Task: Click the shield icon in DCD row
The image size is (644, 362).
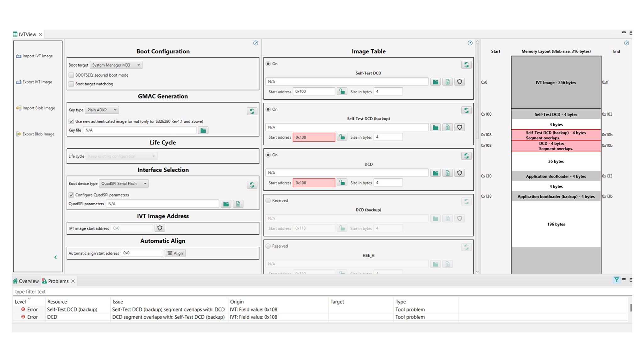Action: click(459, 173)
